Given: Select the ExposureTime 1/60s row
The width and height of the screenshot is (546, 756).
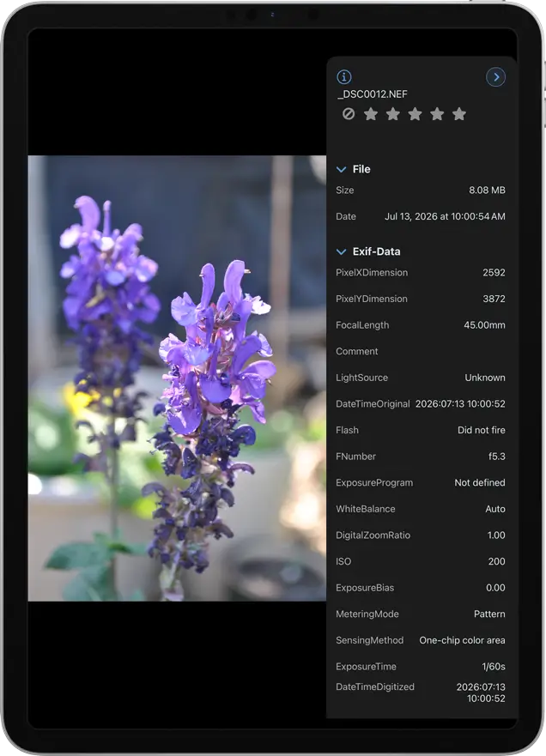Looking at the screenshot, I should (x=421, y=666).
